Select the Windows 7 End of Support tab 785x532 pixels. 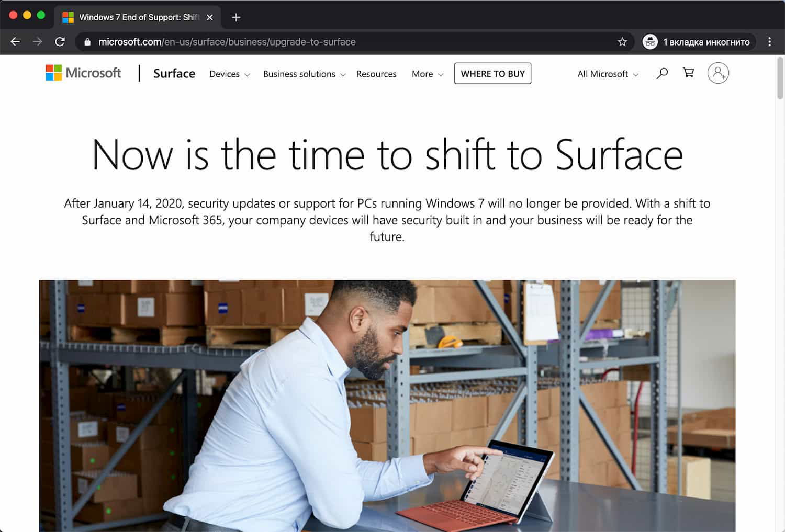(x=137, y=17)
